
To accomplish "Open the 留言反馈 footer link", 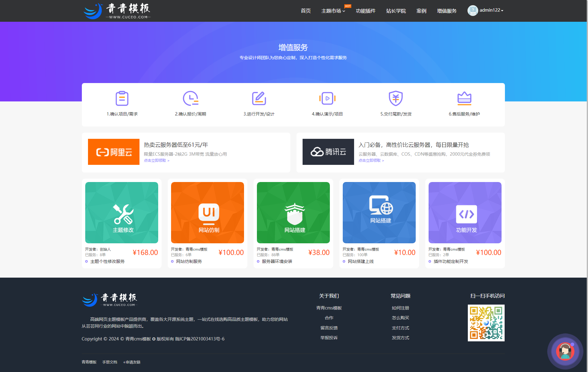I will pos(329,328).
